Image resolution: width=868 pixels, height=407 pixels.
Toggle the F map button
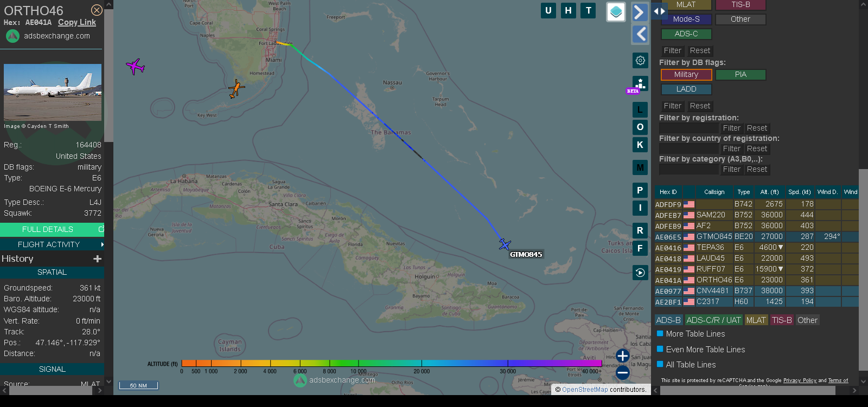pos(640,248)
